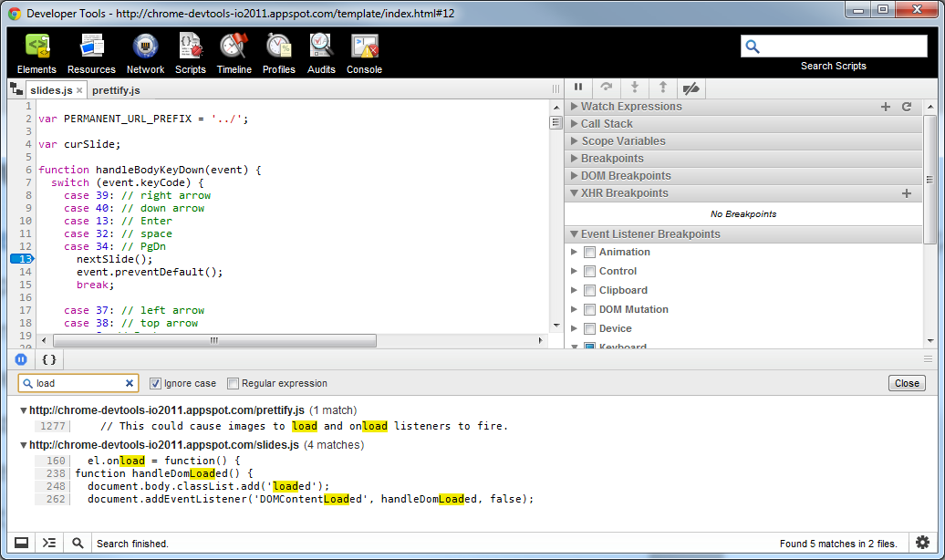Click the code editor vertical scrollbar thumb
Viewport: 945px width, 560px height.
[x=556, y=123]
